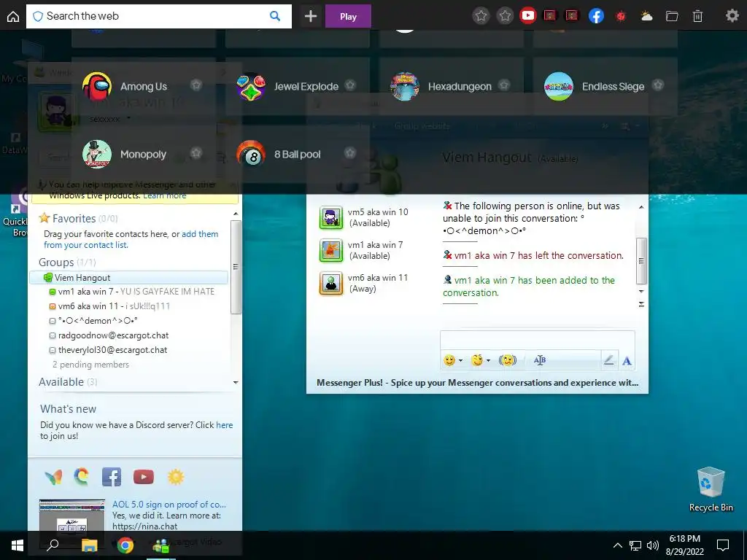Open the notification center icon
The height and width of the screenshot is (560, 747).
click(x=723, y=545)
